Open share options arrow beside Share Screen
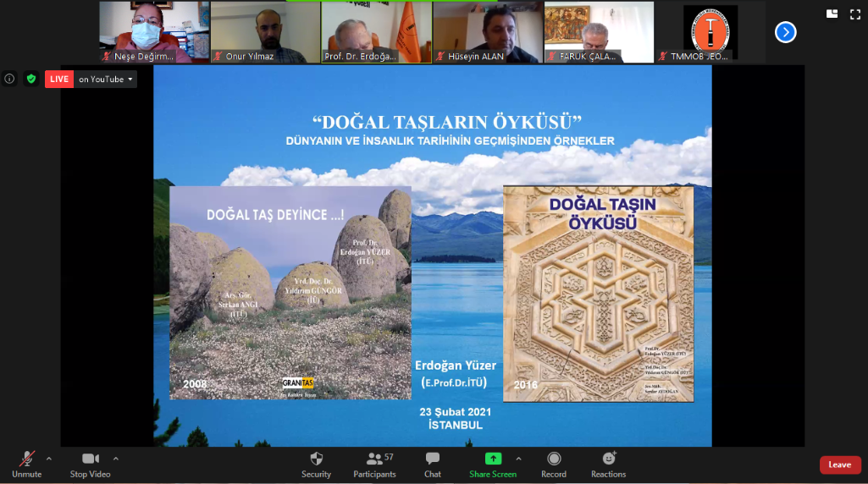868x484 pixels. (519, 459)
